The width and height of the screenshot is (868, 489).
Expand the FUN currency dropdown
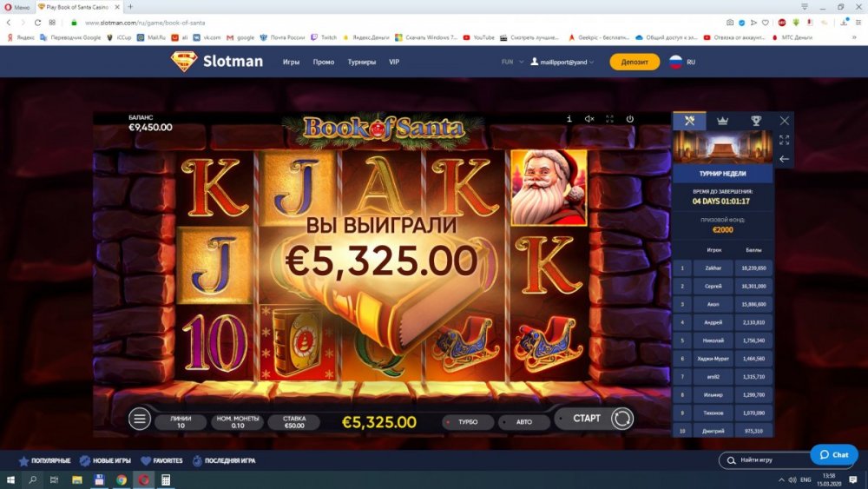coord(512,62)
